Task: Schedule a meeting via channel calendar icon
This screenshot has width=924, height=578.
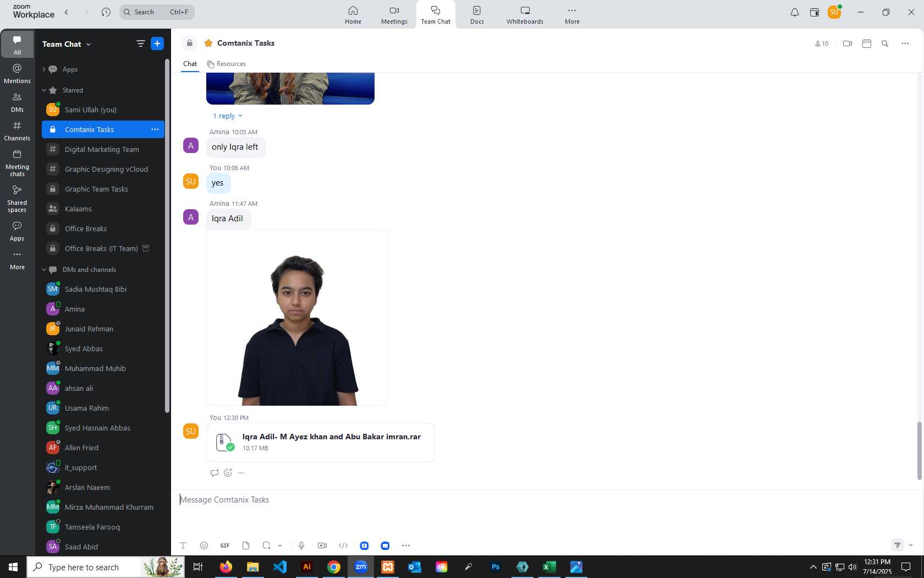Action: [867, 43]
